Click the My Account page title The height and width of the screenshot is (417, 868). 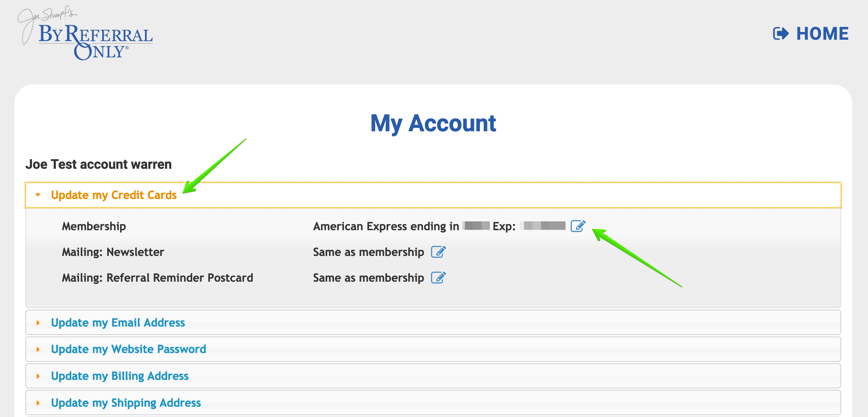pos(433,123)
